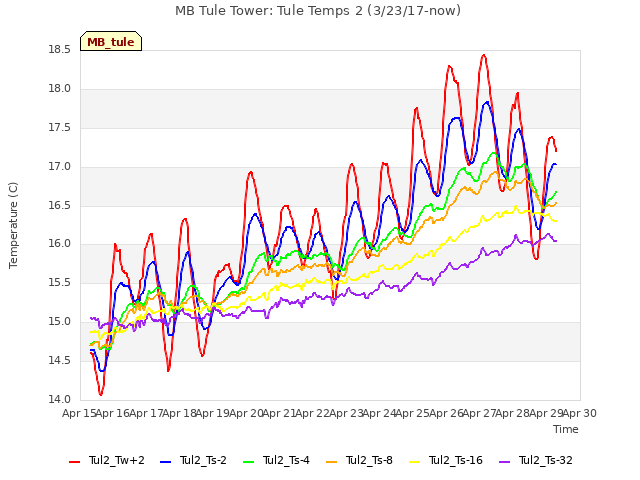The width and height of the screenshot is (640, 480).
Task: Select the Tul2_Ts-4 legend label
Action: pos(286,460)
